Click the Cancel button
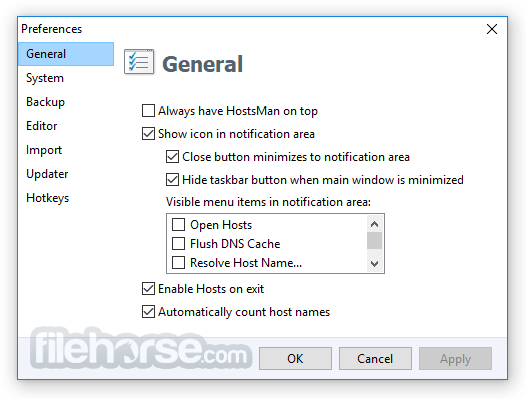The height and width of the screenshot is (399, 526). tap(375, 359)
